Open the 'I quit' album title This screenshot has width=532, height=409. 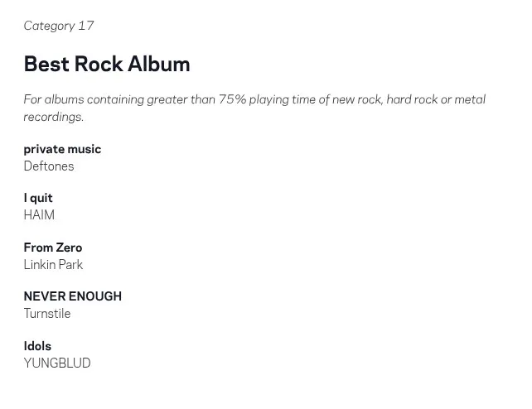[38, 198]
